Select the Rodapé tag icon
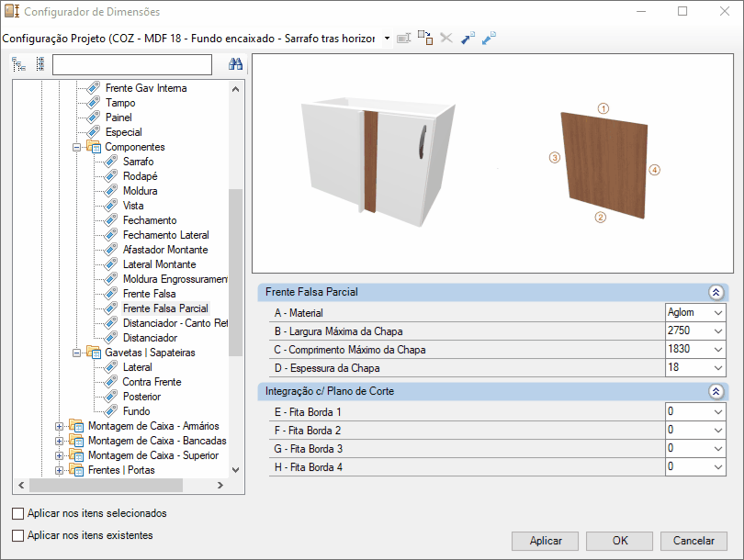Image resolution: width=744 pixels, height=560 pixels. (110, 176)
